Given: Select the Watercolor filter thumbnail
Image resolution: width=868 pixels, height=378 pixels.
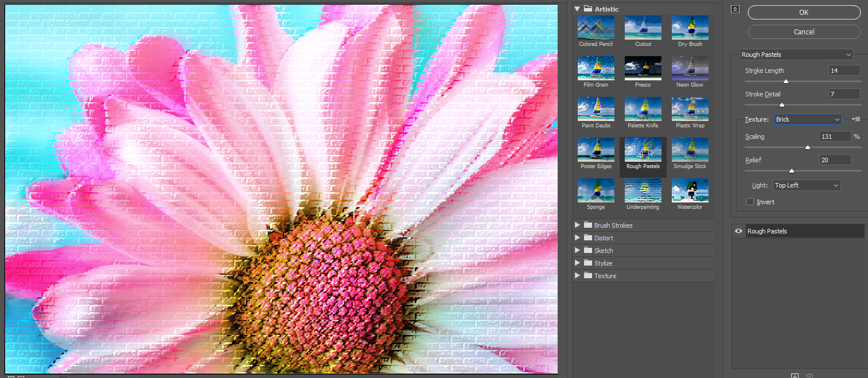Looking at the screenshot, I should (690, 190).
